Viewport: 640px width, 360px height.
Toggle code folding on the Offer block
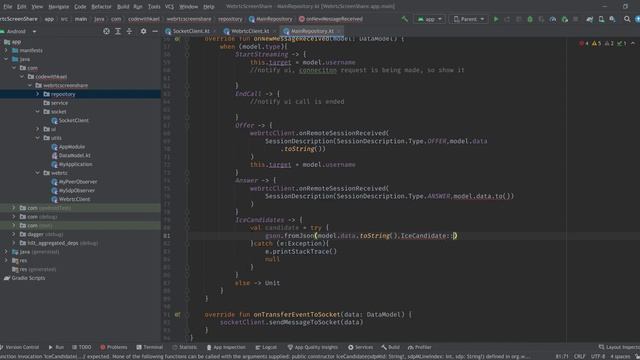tap(187, 125)
